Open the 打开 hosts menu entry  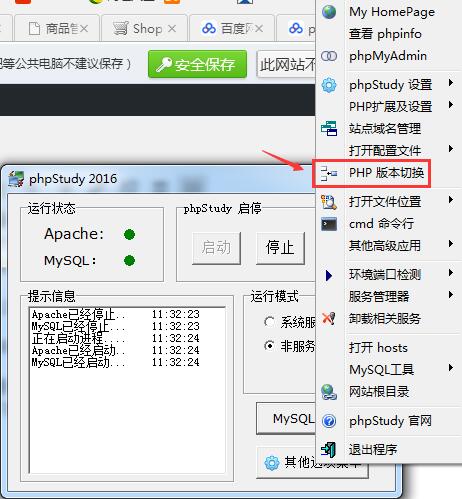(x=378, y=348)
